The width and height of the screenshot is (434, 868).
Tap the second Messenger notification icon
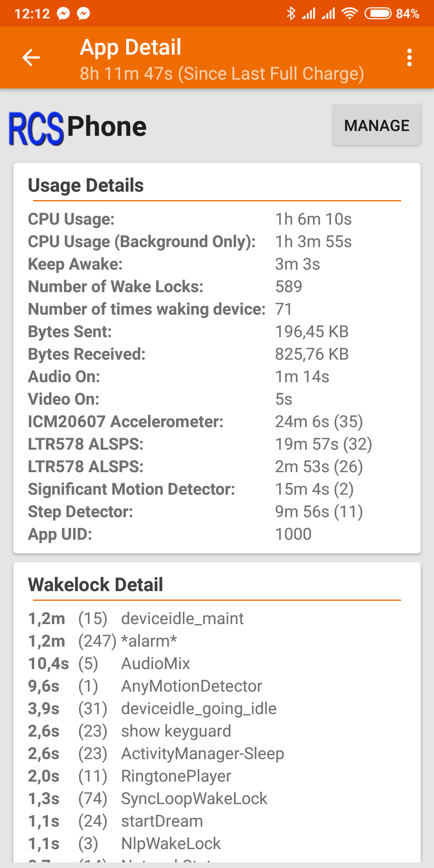click(84, 14)
